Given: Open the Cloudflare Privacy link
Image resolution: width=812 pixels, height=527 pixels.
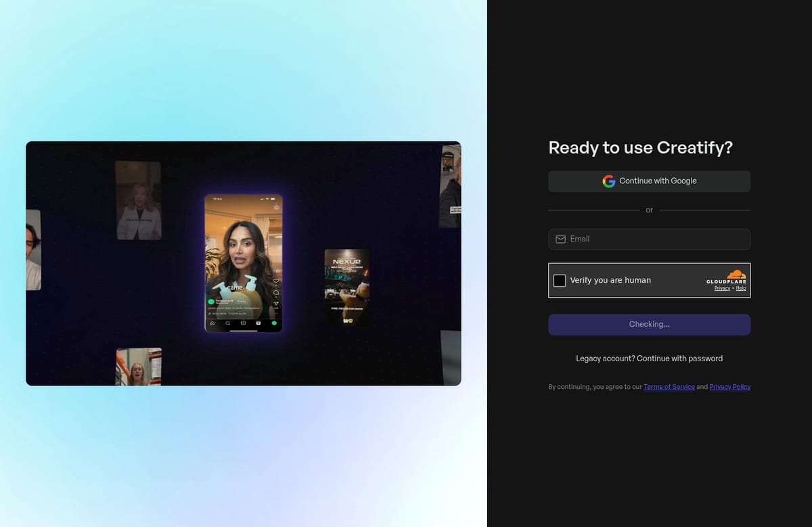Looking at the screenshot, I should 722,288.
